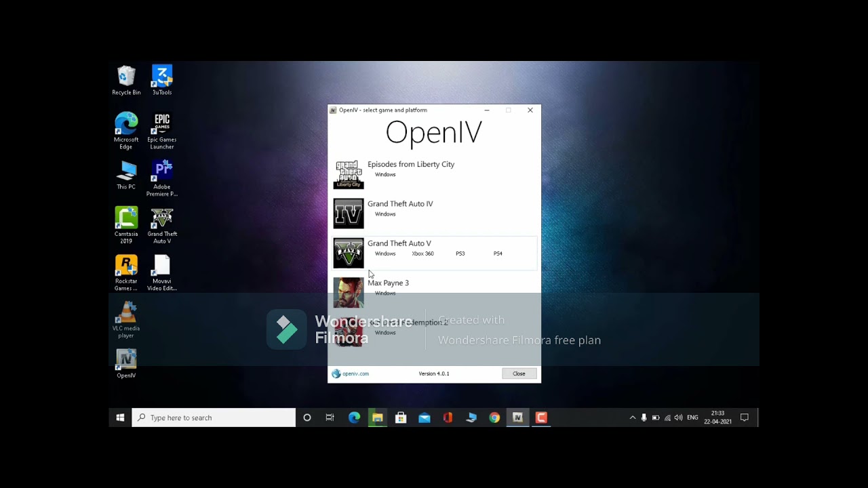Open the network Wi-Fi tray icon
This screenshot has width=868, height=488.
point(667,418)
